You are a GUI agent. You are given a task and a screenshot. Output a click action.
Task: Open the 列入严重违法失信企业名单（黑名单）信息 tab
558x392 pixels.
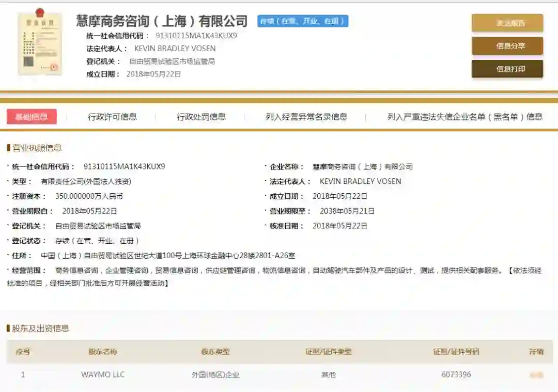click(x=465, y=117)
